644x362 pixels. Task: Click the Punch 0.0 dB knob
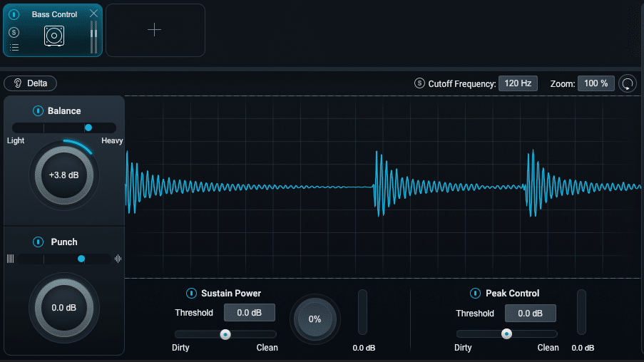(x=64, y=308)
